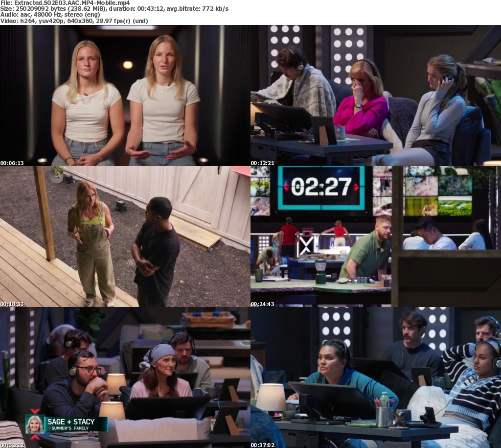Click the 02:27 countdown timer display
Screen dimensions: 501x448
coord(321,187)
